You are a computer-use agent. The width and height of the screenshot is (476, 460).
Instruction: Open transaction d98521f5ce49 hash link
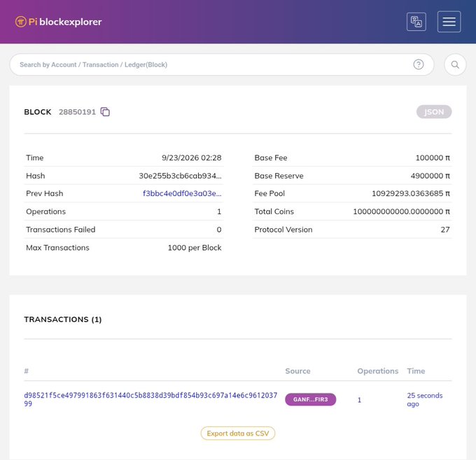150,399
